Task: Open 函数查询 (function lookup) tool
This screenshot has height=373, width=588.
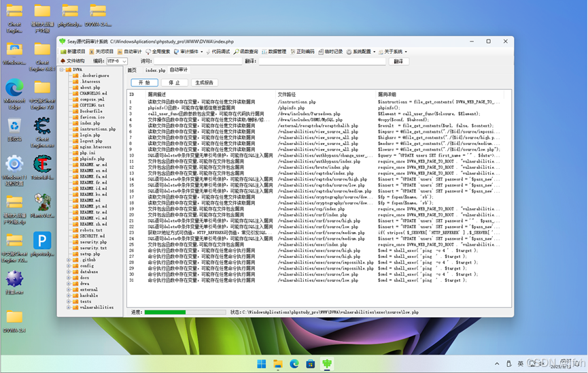Action: tap(245, 52)
